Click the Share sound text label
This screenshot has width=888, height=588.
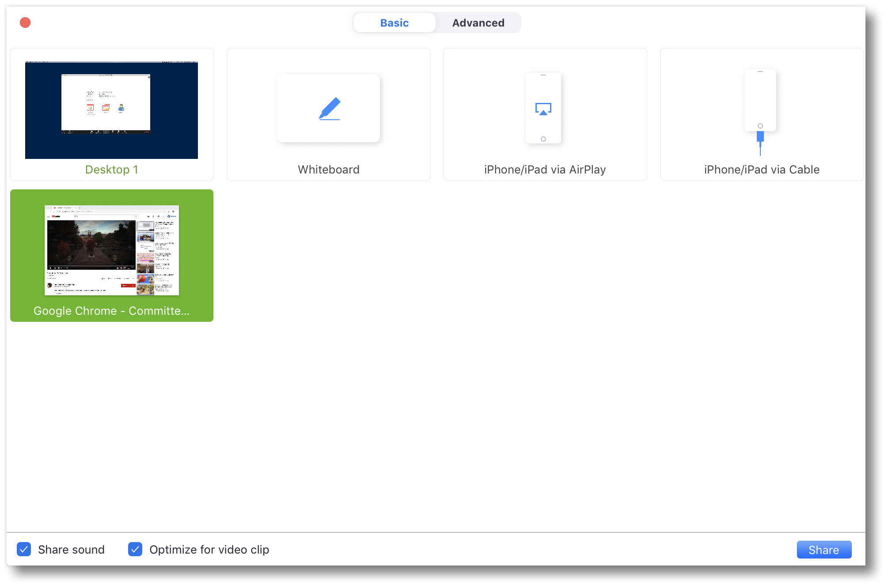(71, 550)
